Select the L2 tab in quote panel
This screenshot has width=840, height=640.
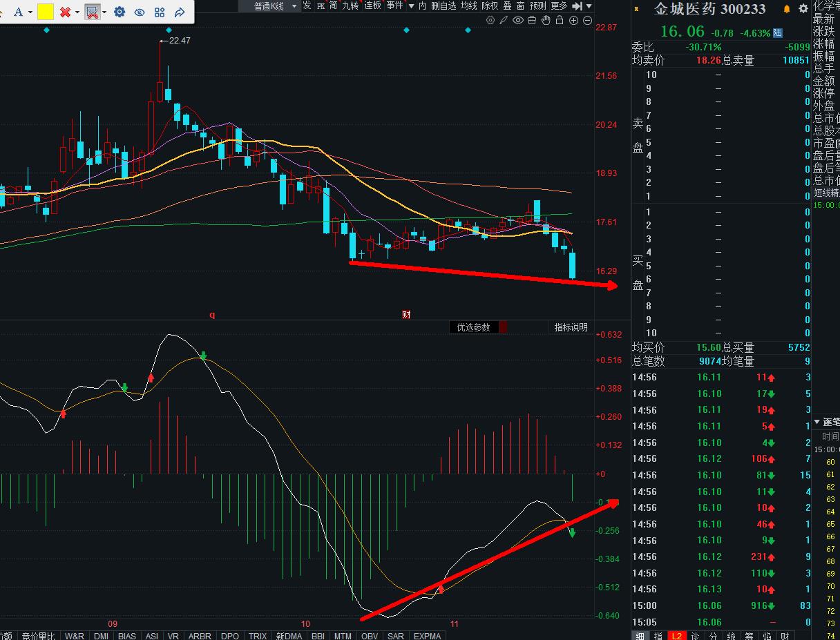[678, 636]
